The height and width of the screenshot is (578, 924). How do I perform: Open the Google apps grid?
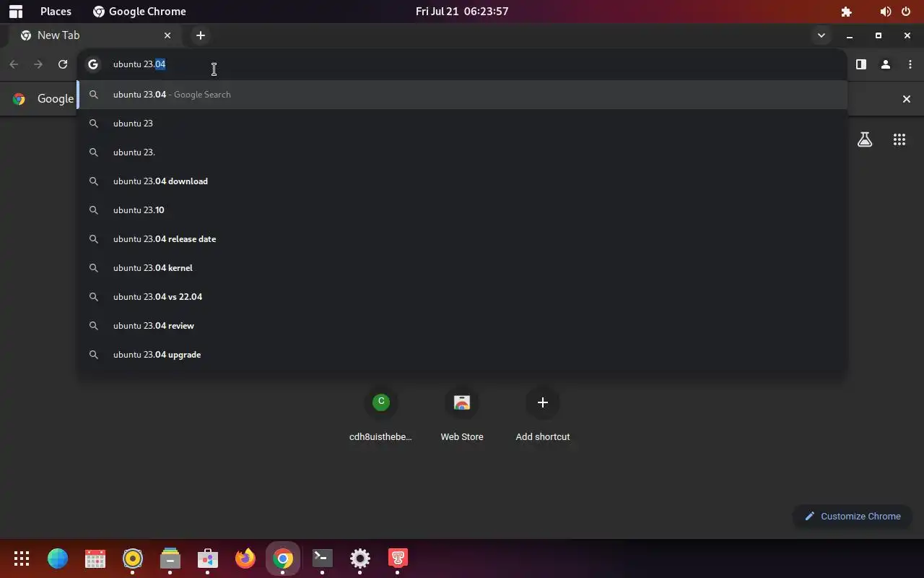899,140
